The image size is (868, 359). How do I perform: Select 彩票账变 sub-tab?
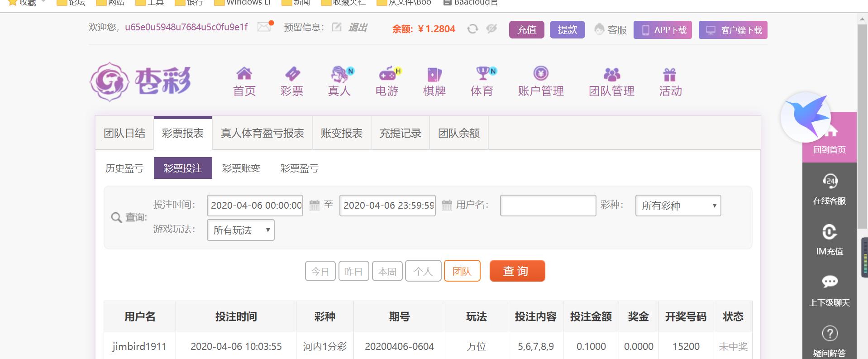(241, 168)
